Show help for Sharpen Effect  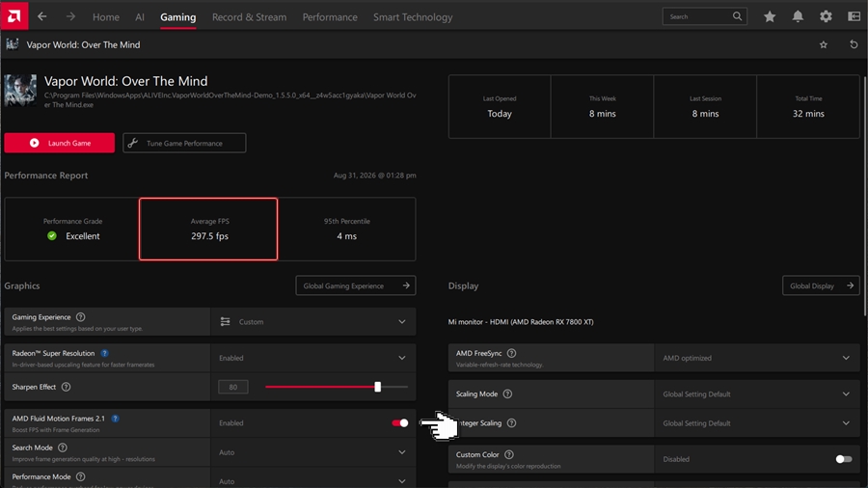click(x=66, y=387)
